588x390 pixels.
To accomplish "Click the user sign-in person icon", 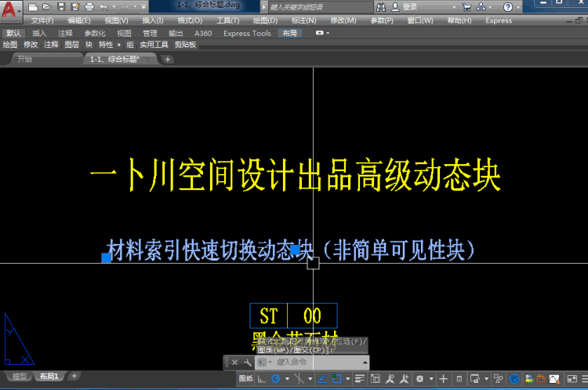I will 395,7.
